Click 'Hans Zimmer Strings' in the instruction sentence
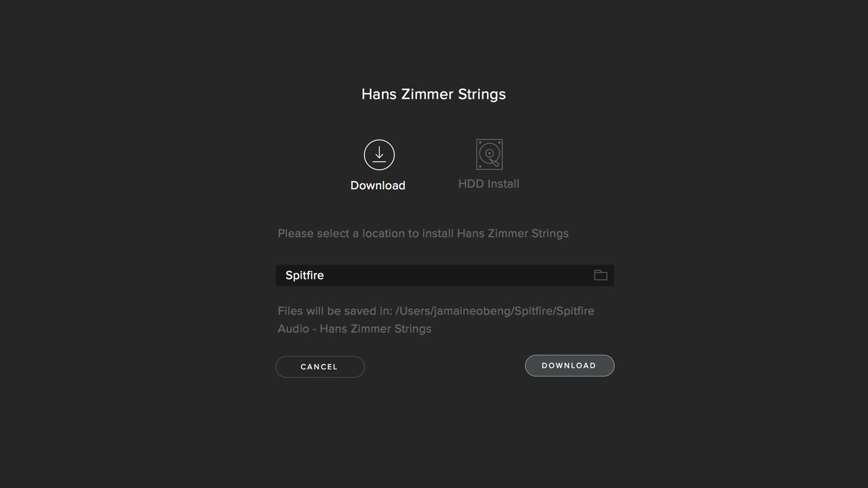This screenshot has height=488, width=868. (513, 234)
